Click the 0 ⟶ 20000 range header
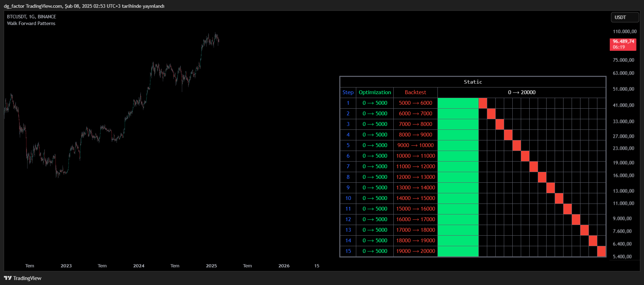This screenshot has height=285, width=644. pyautogui.click(x=522, y=92)
